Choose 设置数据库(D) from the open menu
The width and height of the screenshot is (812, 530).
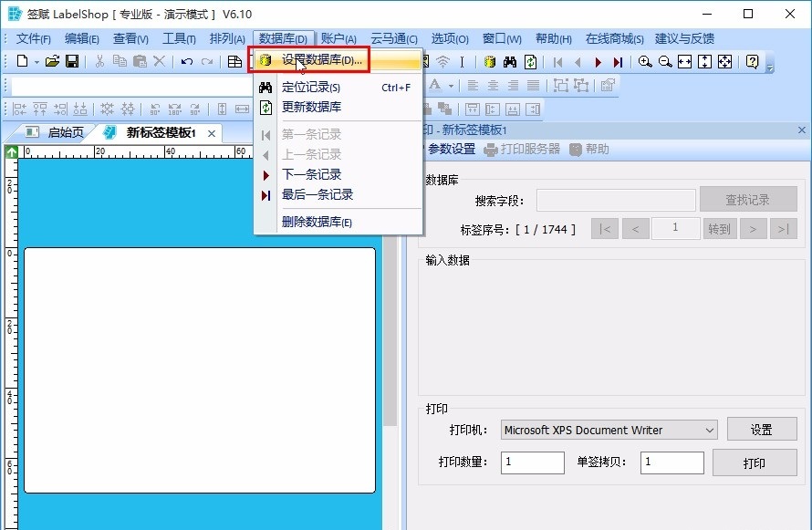coord(320,59)
